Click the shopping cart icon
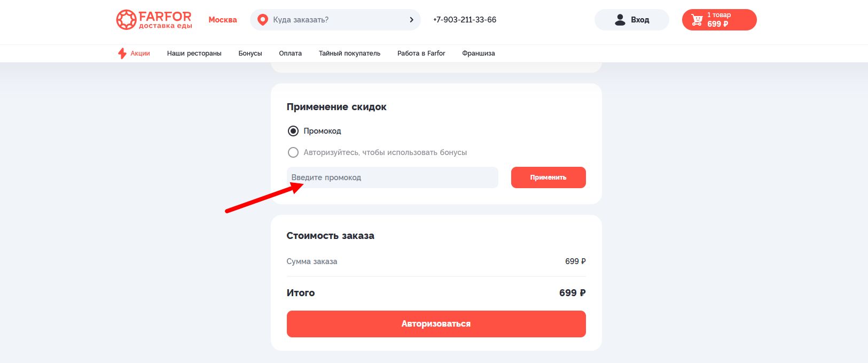Viewport: 868px width, 363px height. tap(697, 19)
